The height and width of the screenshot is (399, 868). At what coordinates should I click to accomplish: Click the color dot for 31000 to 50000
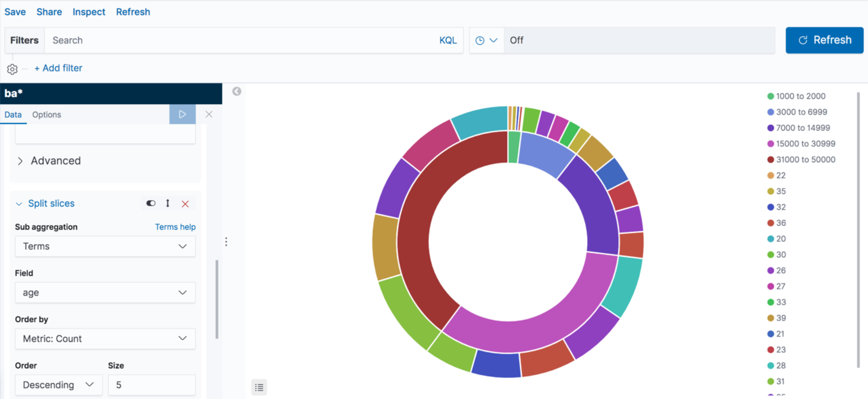pos(770,159)
